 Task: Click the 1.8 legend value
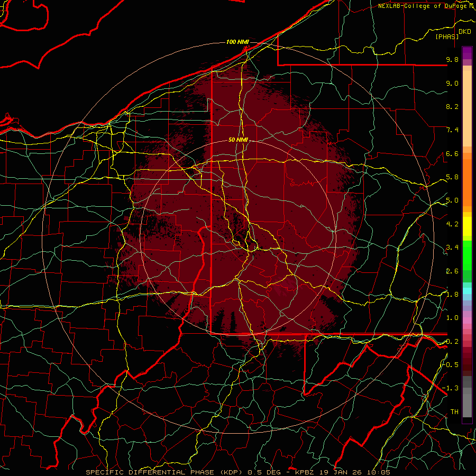tap(452, 295)
